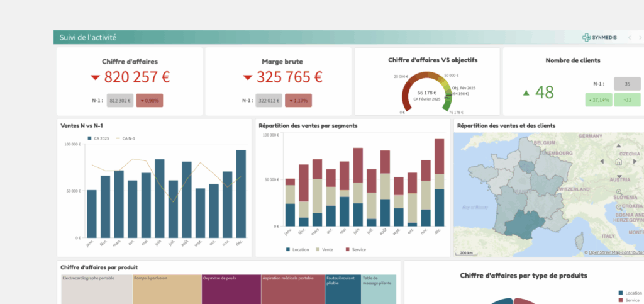Click the red down arrow beside 820 257 €

[x=96, y=77]
